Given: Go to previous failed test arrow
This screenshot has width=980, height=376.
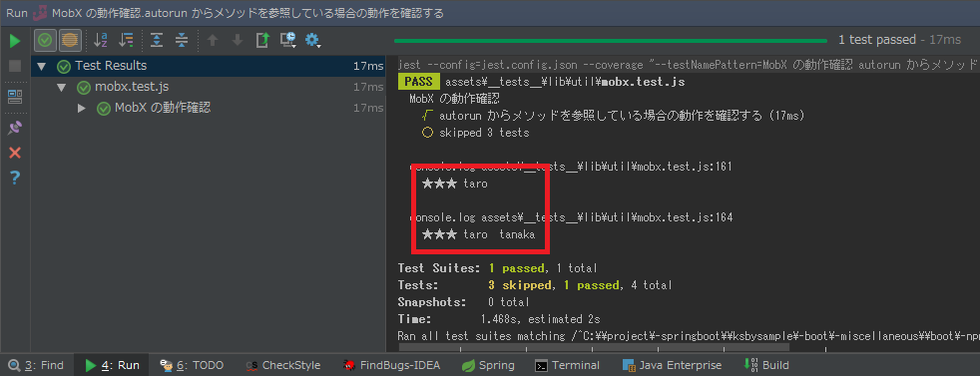Looking at the screenshot, I should pos(213,41).
